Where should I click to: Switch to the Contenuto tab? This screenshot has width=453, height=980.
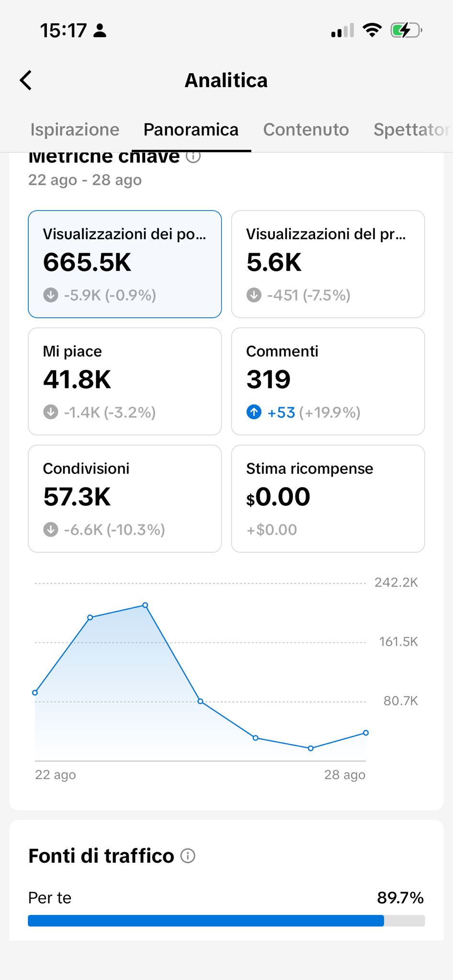coord(306,130)
